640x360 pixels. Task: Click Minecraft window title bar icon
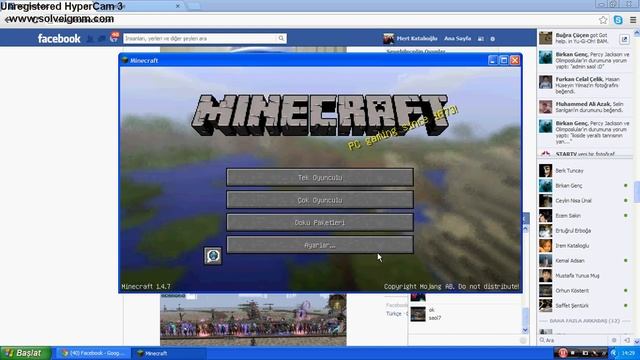coord(125,60)
